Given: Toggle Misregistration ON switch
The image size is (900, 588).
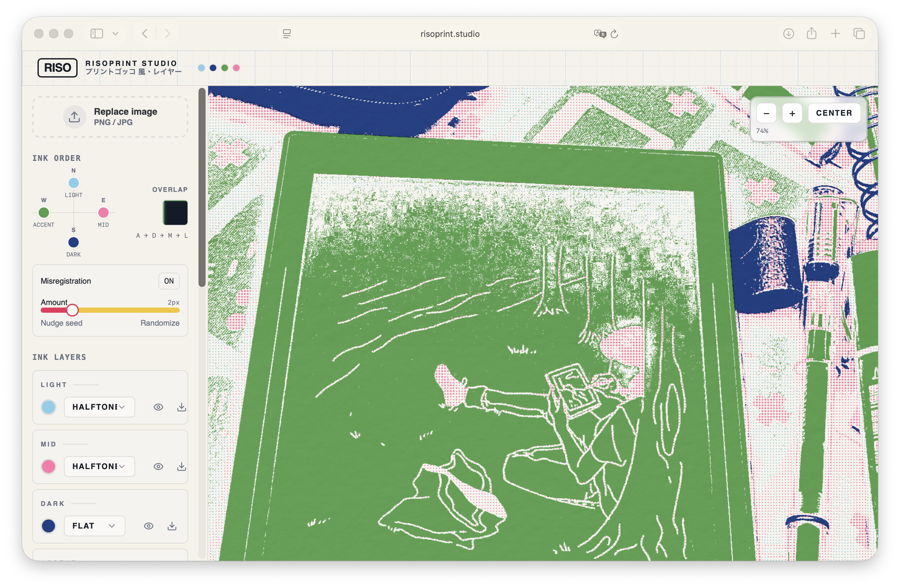Looking at the screenshot, I should click(169, 281).
